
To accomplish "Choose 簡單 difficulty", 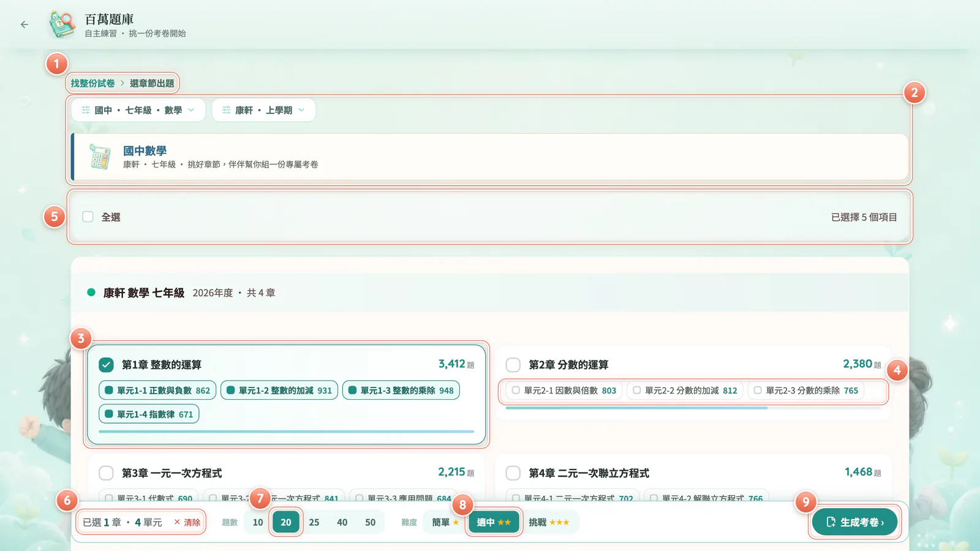I will coord(445,522).
